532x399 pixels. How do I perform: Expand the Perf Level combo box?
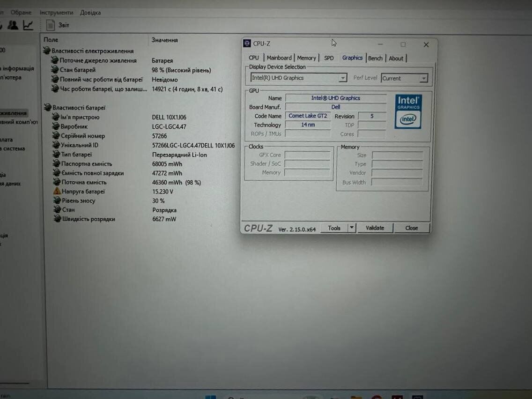[x=423, y=79]
